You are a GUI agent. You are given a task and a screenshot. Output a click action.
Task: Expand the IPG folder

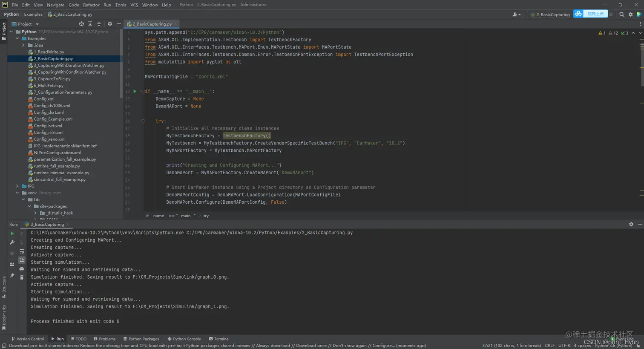click(x=17, y=186)
